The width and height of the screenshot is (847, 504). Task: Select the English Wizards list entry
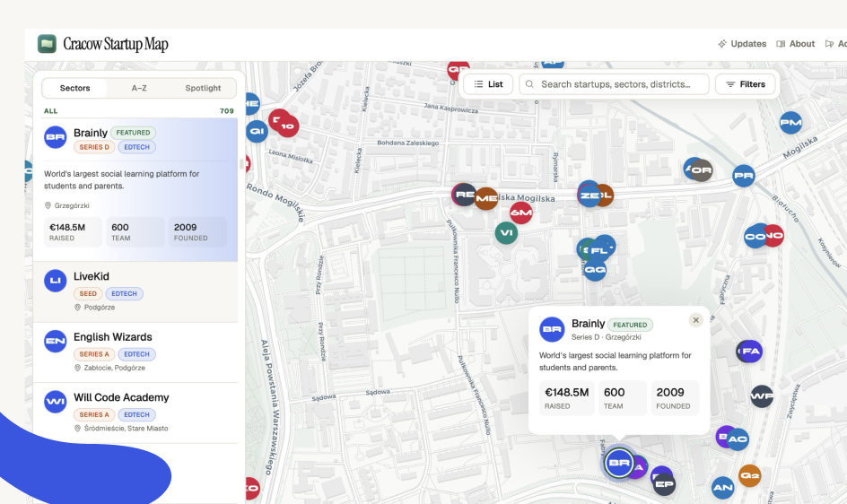pos(135,352)
